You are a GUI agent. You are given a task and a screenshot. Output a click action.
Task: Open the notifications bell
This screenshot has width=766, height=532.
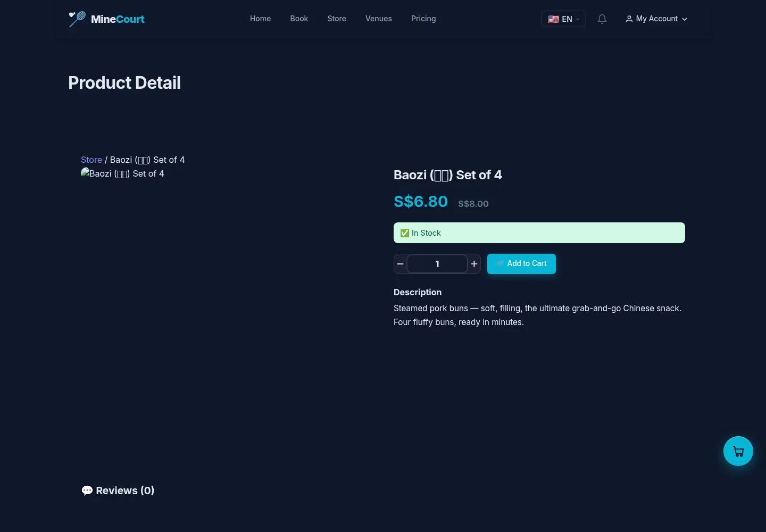602,19
